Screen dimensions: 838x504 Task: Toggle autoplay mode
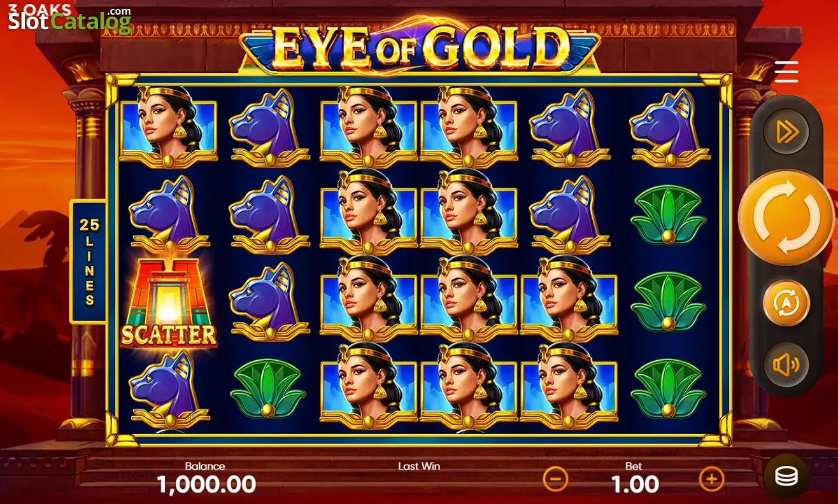coord(786,303)
